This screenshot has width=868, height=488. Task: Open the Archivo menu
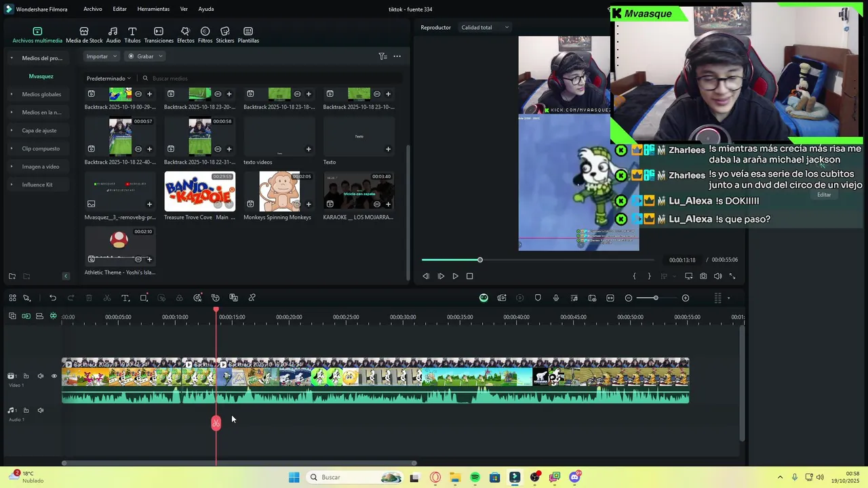93,9
